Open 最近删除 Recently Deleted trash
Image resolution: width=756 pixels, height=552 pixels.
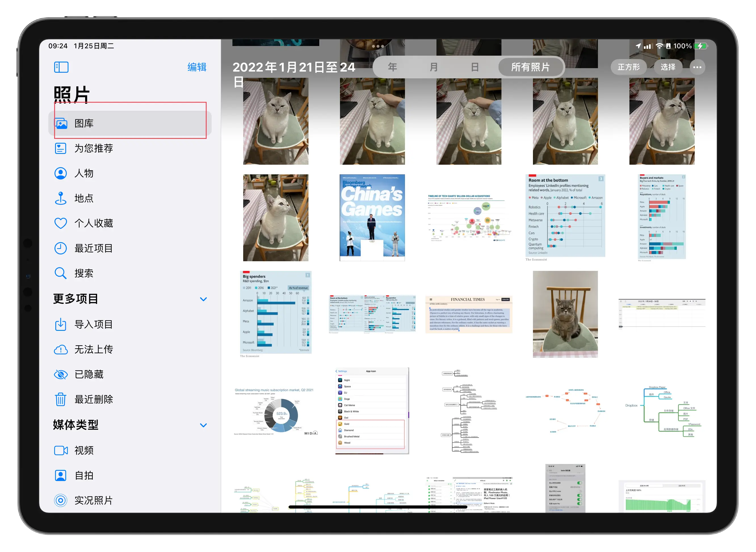(130, 400)
